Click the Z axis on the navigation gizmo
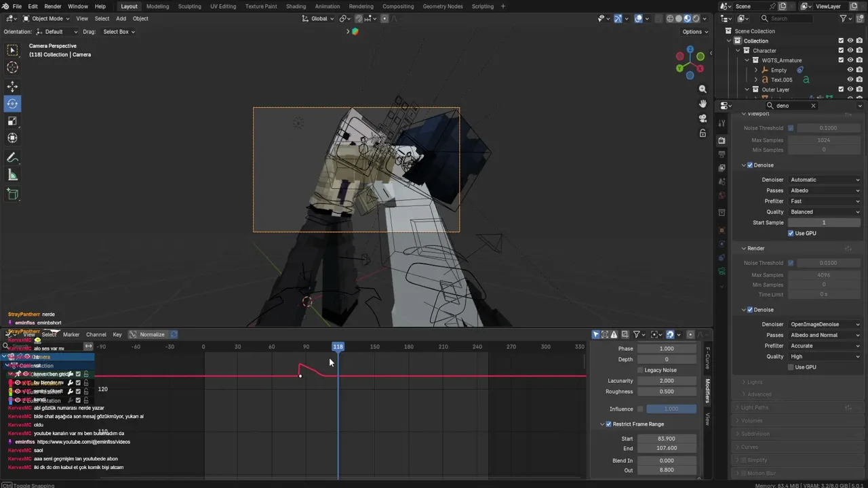The image size is (868, 488). [690, 49]
